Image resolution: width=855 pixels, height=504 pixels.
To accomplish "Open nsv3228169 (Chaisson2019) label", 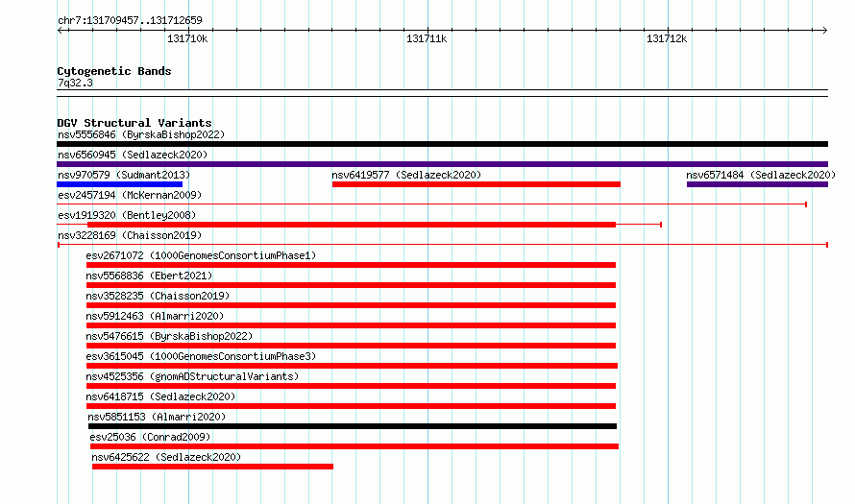I will coord(130,235).
